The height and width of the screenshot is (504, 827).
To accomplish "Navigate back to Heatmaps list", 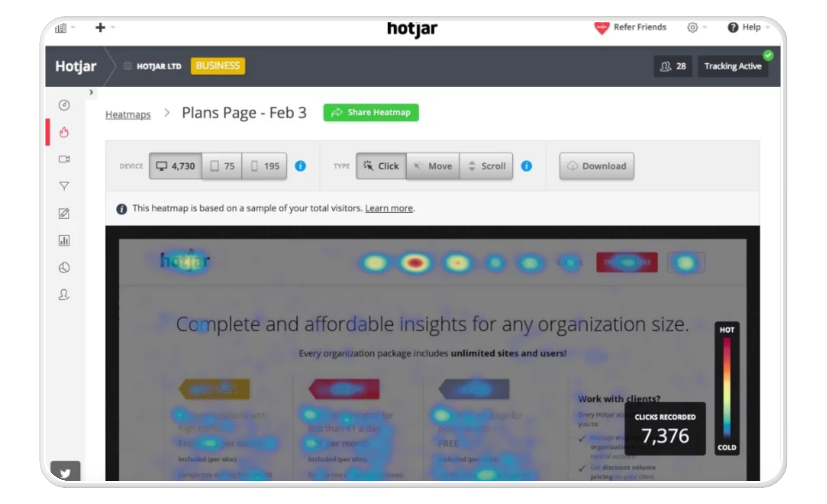I will [128, 113].
